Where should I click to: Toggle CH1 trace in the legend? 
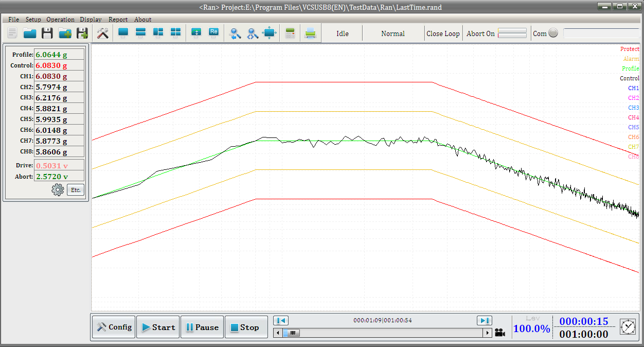pyautogui.click(x=633, y=88)
